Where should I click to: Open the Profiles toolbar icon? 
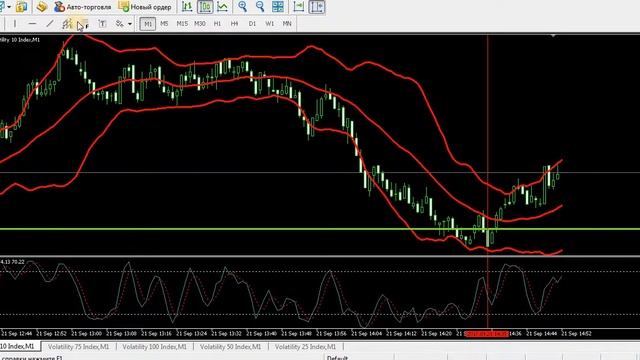tap(21, 7)
